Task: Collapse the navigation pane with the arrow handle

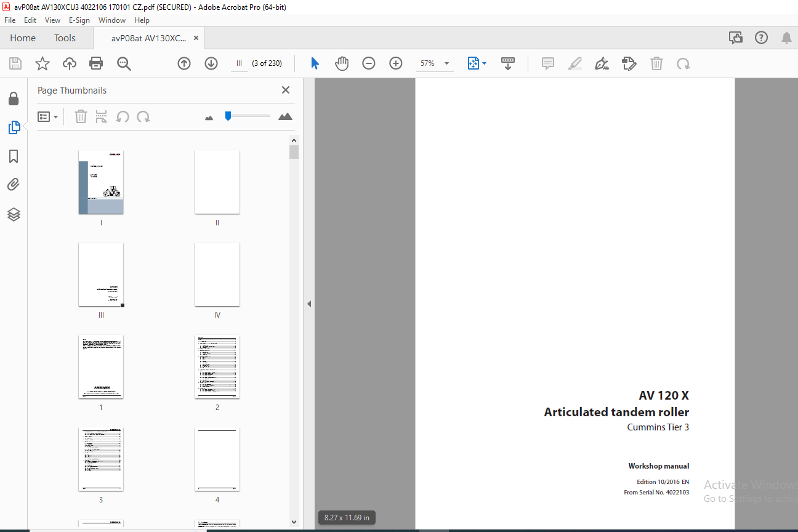Action: [x=309, y=304]
